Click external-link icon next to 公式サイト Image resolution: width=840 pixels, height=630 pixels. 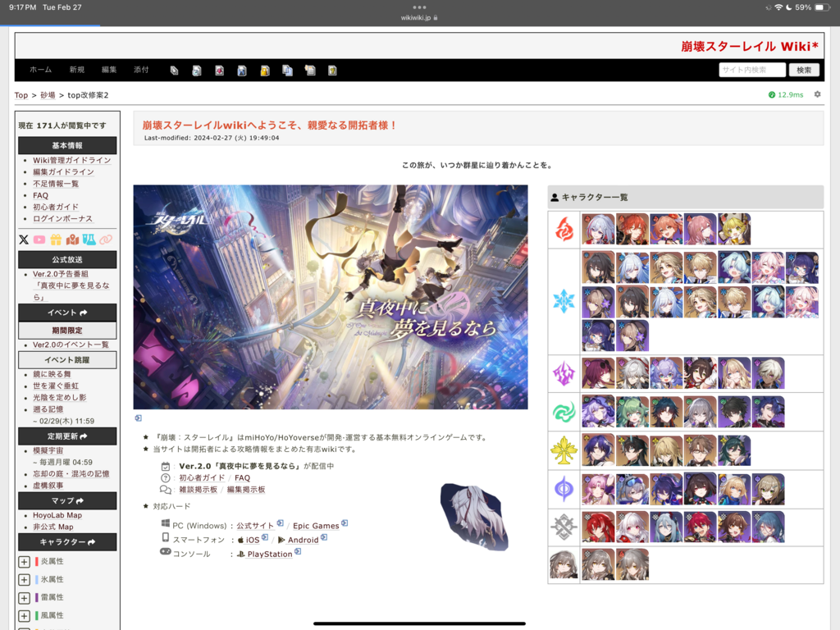pos(280,523)
